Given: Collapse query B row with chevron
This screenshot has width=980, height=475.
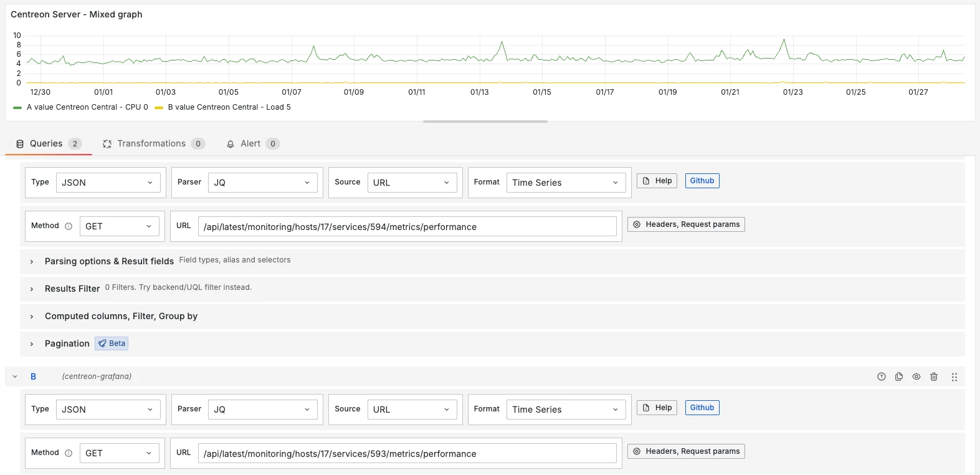Looking at the screenshot, I should (x=15, y=377).
